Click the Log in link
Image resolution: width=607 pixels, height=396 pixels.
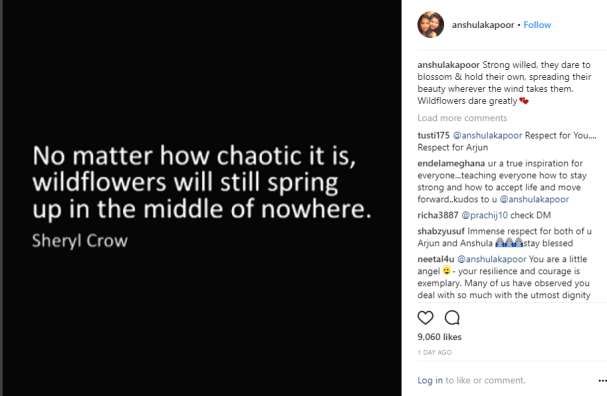pos(430,381)
